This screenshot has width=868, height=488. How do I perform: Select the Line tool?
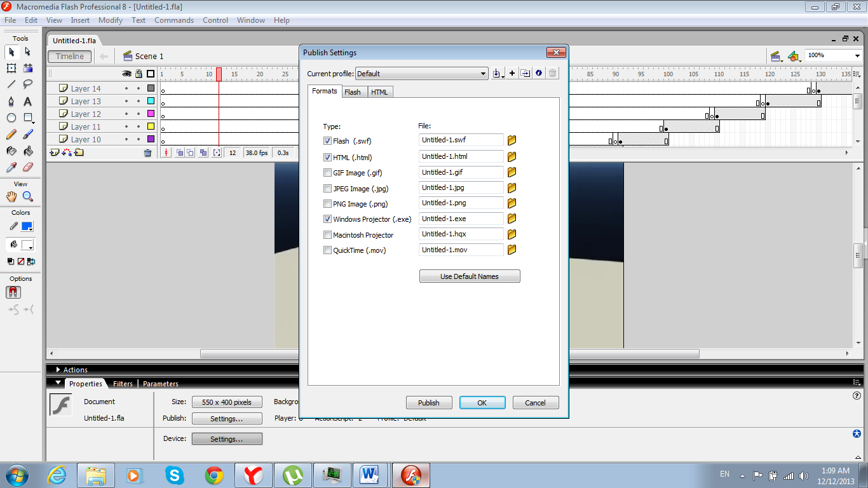click(11, 85)
